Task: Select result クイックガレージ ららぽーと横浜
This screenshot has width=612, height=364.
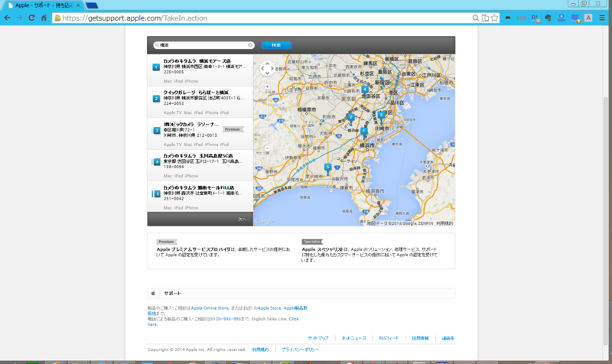Action: (200, 102)
